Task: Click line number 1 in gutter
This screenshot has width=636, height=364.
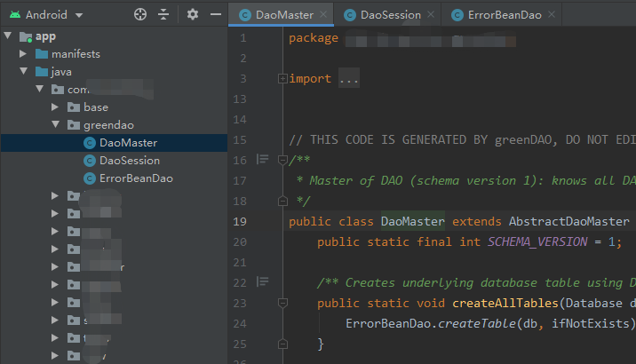Action: click(243, 38)
